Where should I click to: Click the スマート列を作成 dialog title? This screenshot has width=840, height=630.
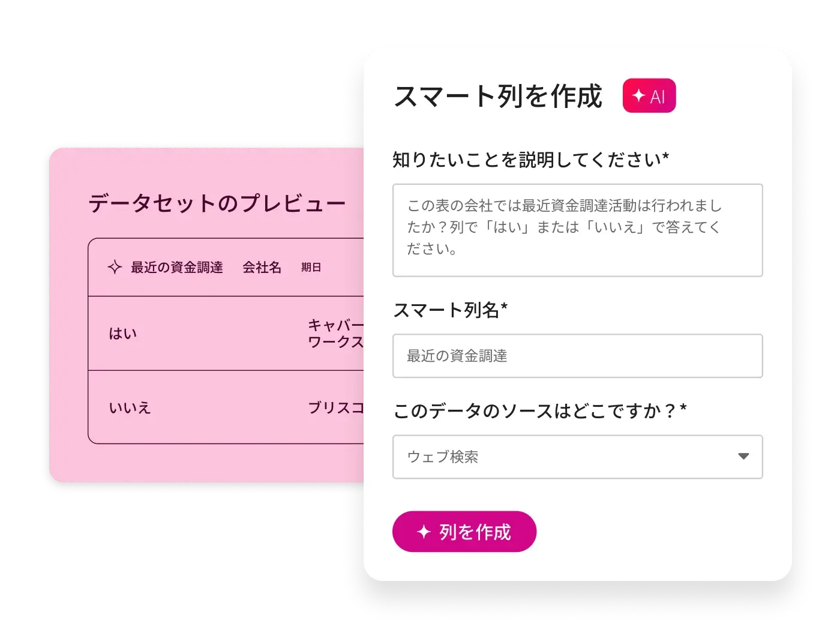pos(498,96)
